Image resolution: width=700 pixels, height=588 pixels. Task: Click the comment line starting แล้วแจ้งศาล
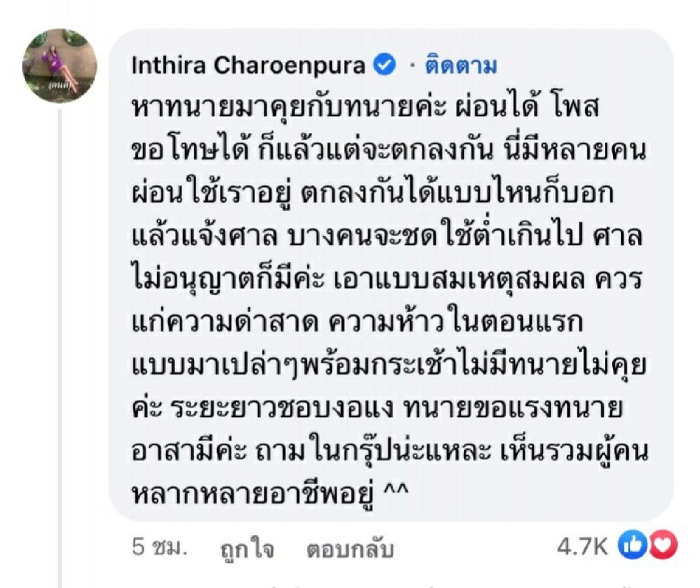click(x=386, y=236)
